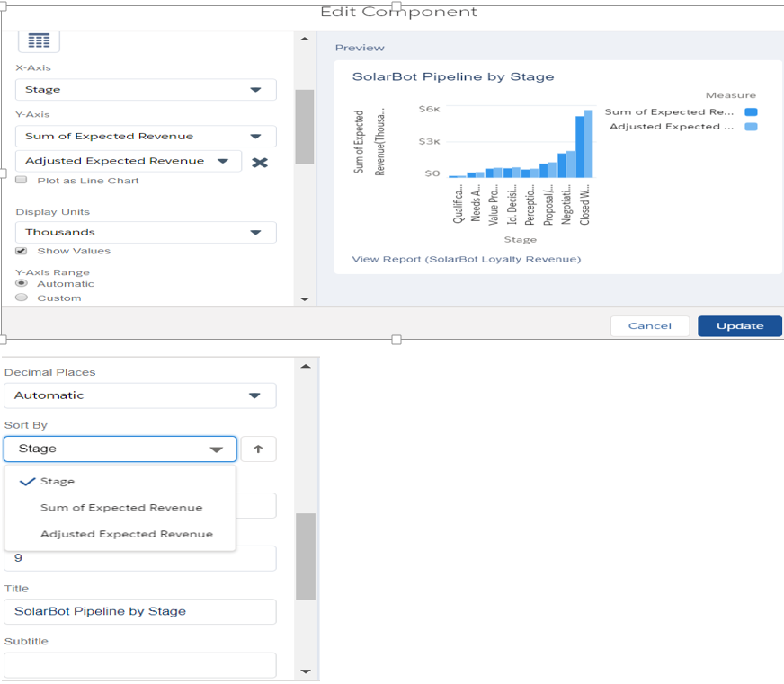The height and width of the screenshot is (684, 784).
Task: Click the empty Subtitle input field
Action: click(140, 665)
